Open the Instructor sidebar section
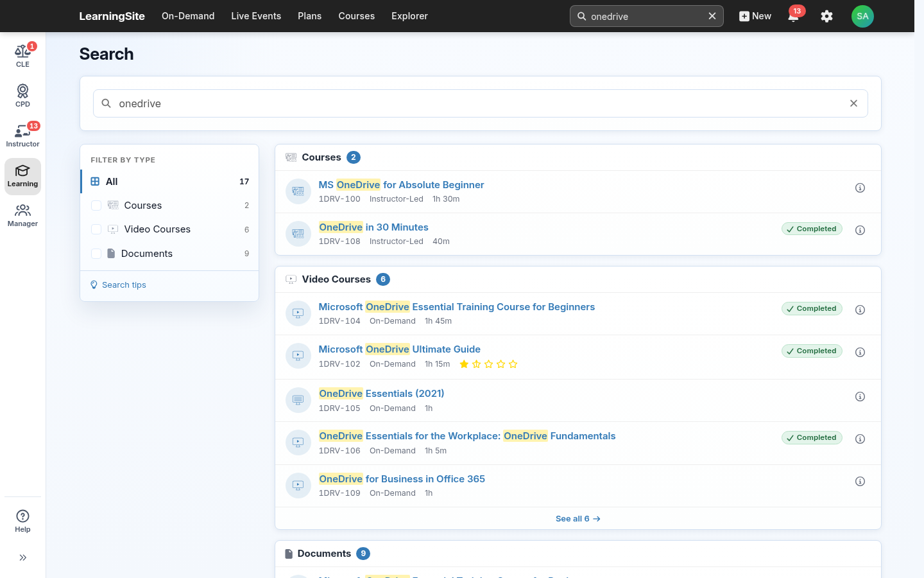The image size is (924, 578). pos(22,136)
